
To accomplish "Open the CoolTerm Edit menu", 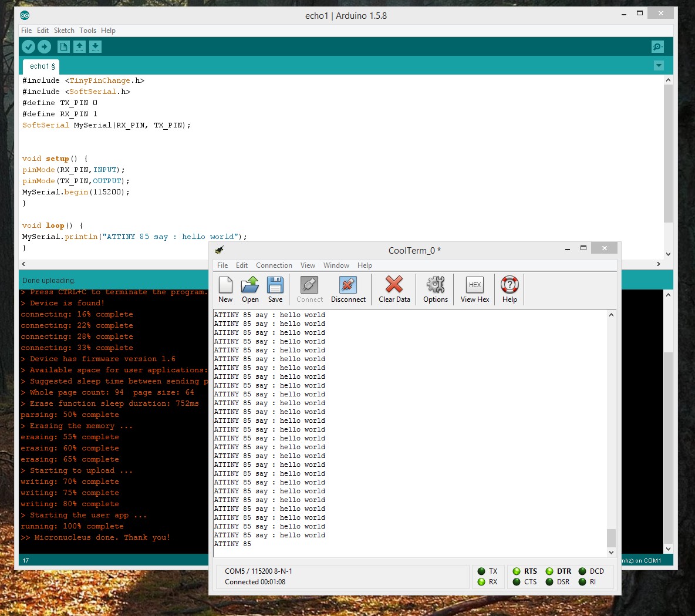I will [x=242, y=265].
